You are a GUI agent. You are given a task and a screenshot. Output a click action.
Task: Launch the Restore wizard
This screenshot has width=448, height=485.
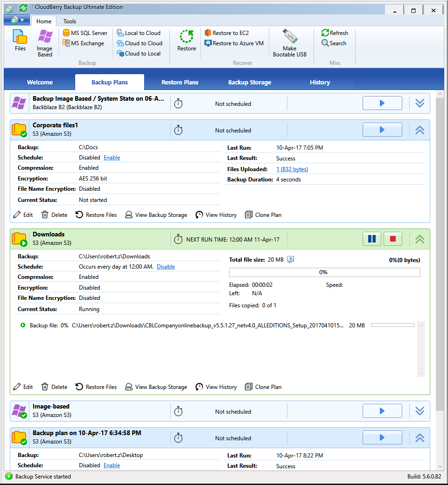click(187, 40)
